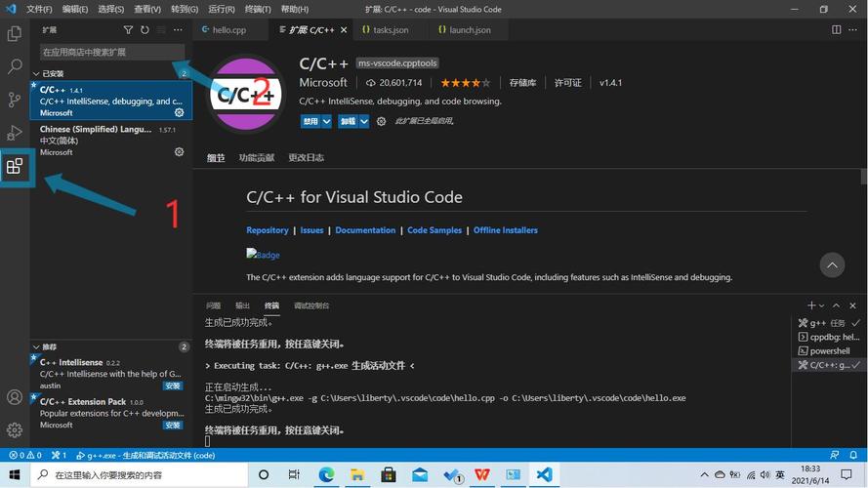The width and height of the screenshot is (868, 488).
Task: Open the uninstall button dropdown arrow
Action: 363,121
